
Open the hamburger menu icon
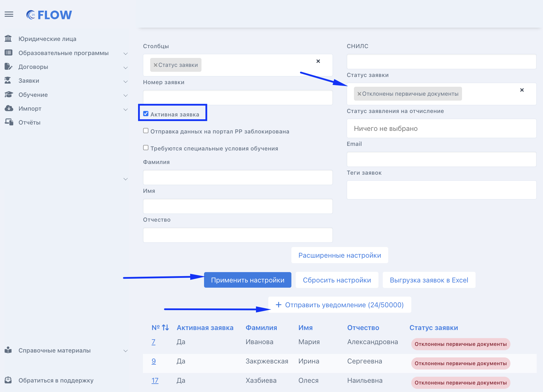coord(9,14)
